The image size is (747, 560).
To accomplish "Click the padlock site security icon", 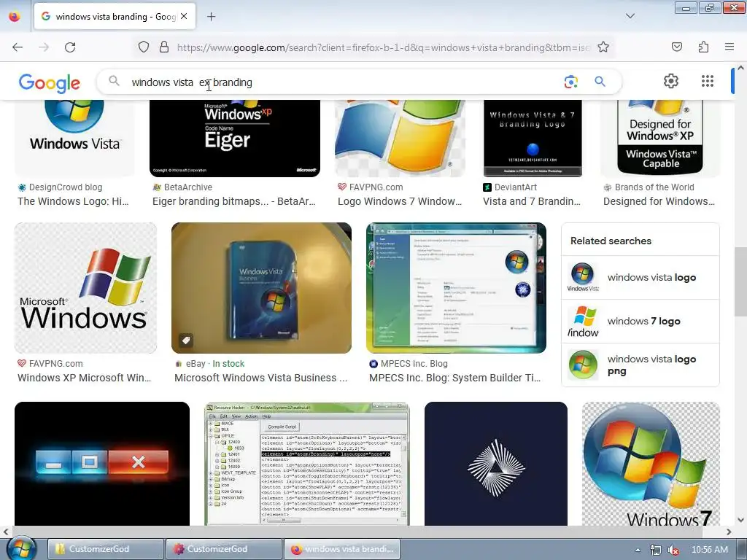I will 164,47.
